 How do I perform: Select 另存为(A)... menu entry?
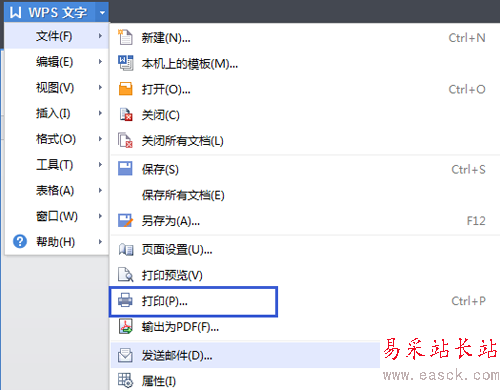point(305,221)
